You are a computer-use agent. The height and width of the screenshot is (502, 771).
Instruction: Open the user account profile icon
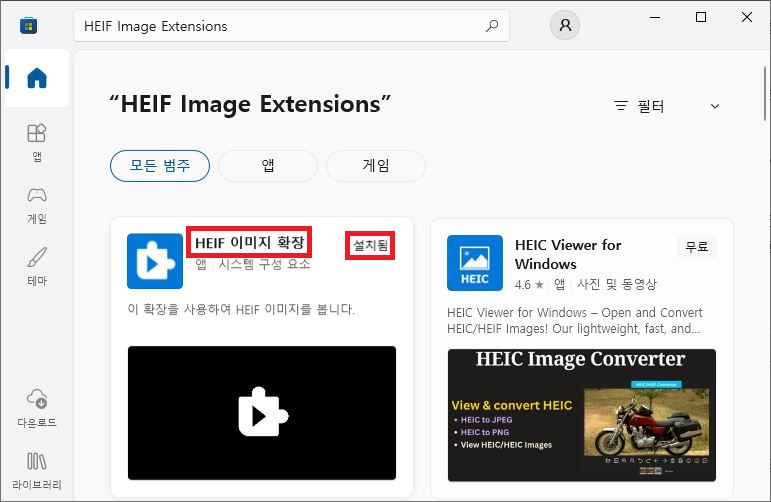565,25
